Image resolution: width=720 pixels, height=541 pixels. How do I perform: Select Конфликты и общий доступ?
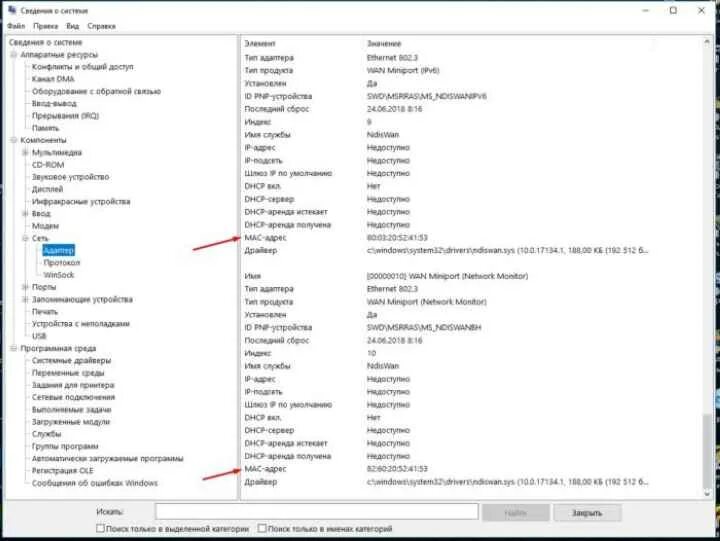click(83, 67)
